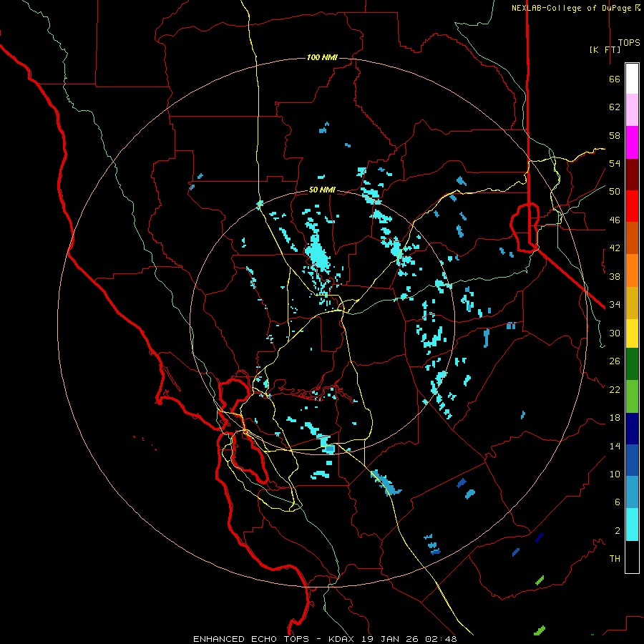Click the legend value "10"
The image size is (644, 644).
coord(615,474)
